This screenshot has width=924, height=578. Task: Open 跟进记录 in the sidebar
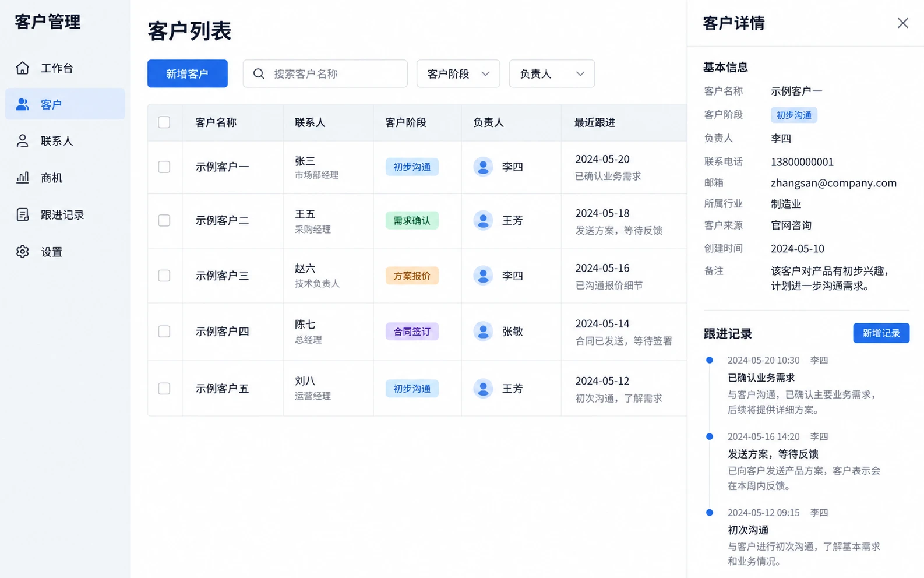coord(65,214)
